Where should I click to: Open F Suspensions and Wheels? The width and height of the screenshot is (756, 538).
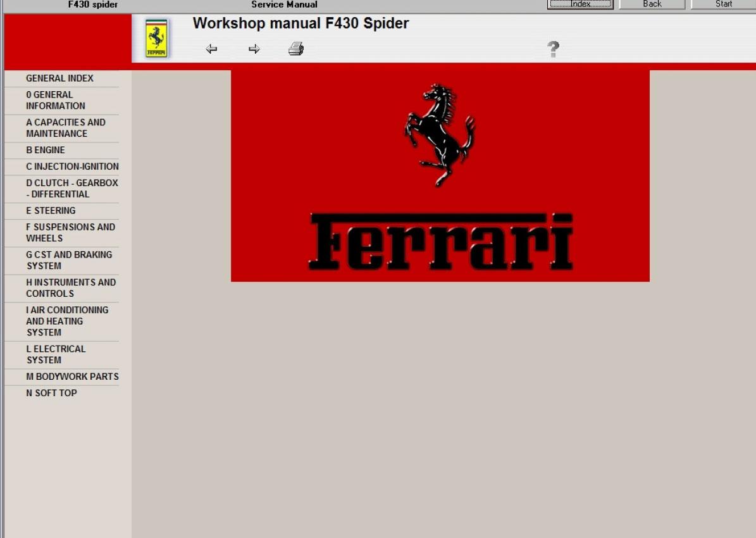70,233
